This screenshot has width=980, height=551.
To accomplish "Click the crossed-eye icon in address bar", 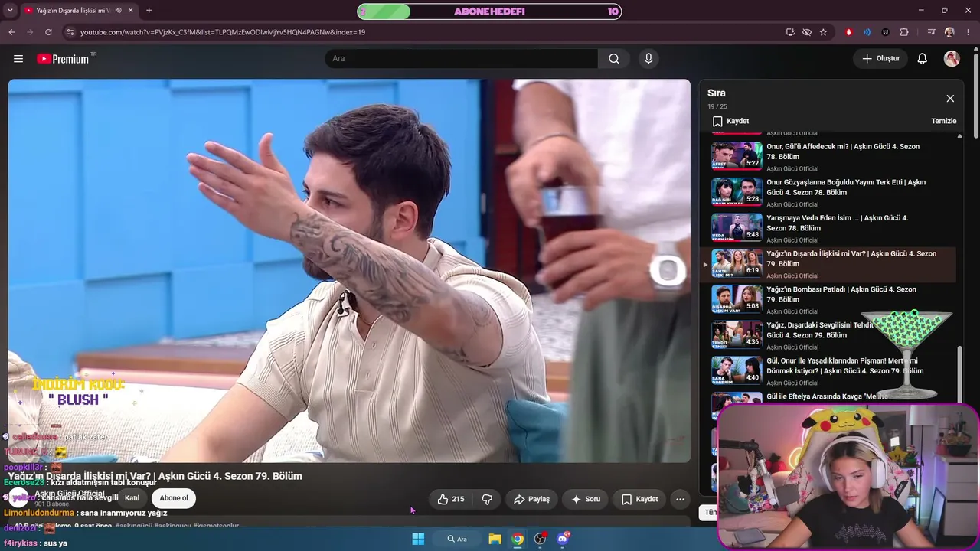I will coord(807,32).
